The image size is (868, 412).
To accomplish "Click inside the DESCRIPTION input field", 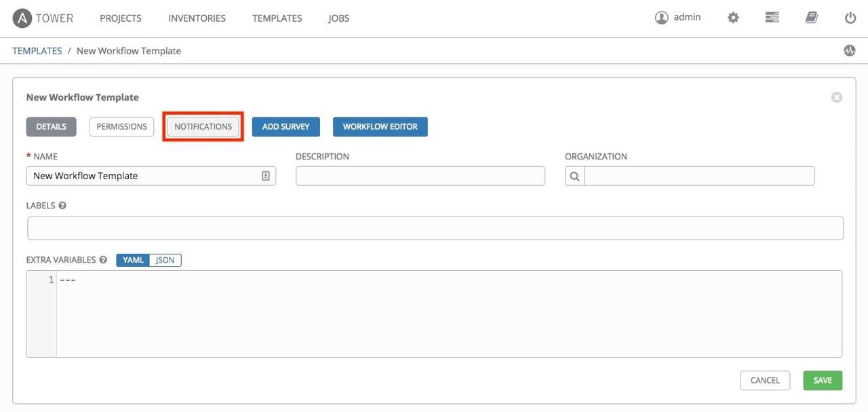I will point(420,175).
